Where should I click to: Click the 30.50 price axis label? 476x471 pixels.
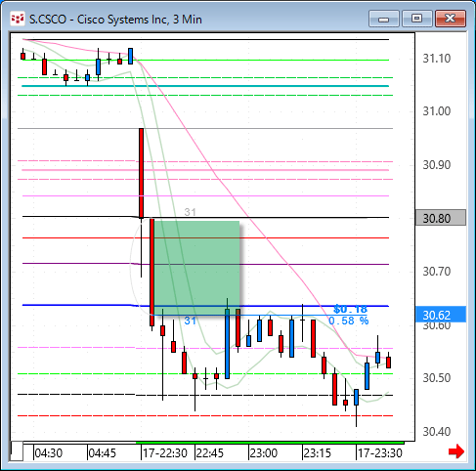point(437,378)
